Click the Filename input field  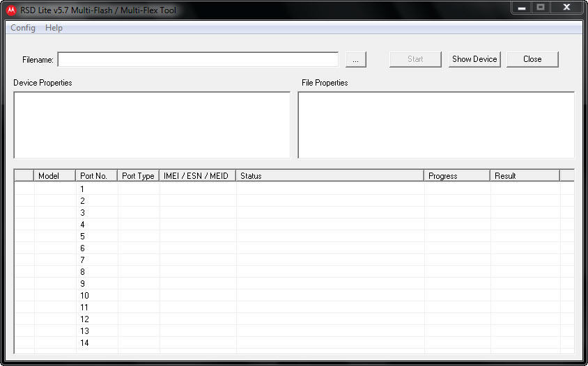[198, 60]
